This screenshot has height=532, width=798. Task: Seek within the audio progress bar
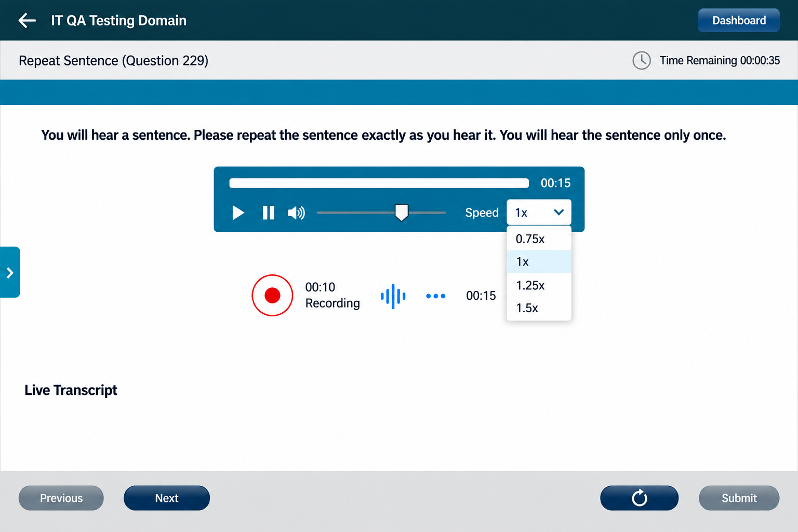[379, 183]
